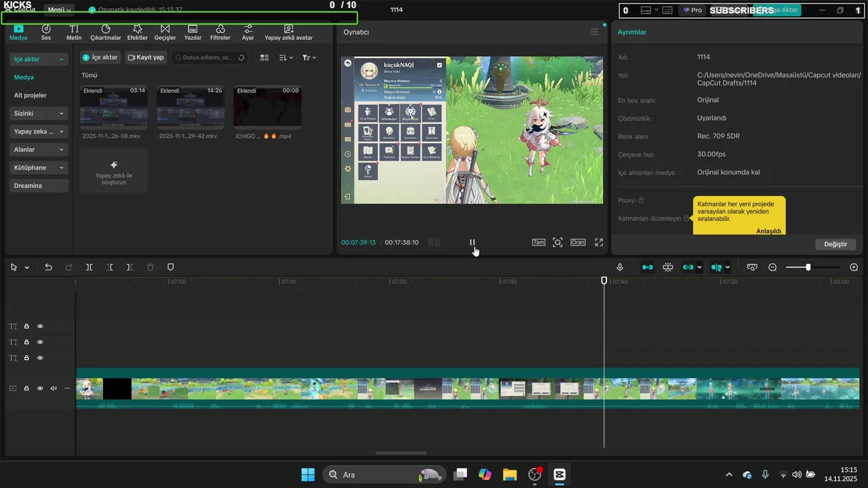Zoom in the timeline
The height and width of the screenshot is (488, 868).
click(x=854, y=268)
